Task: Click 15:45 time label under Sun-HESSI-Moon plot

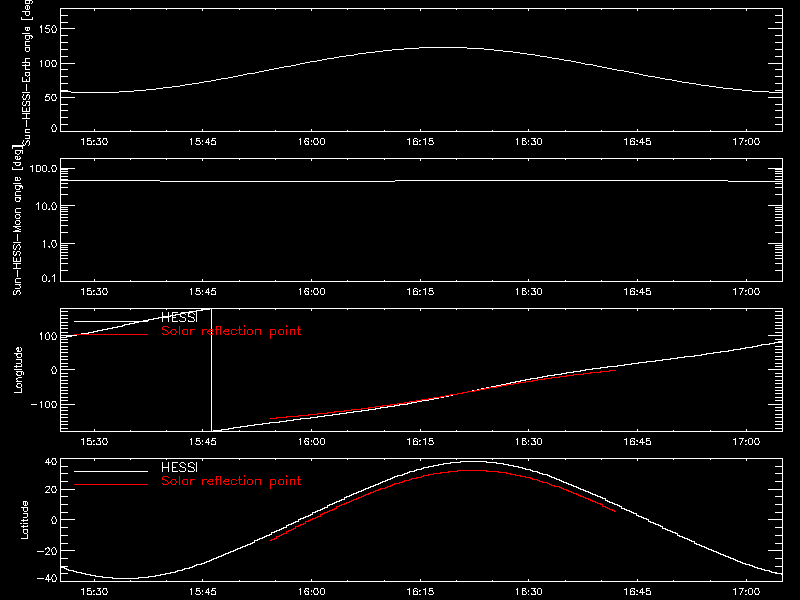Action: [203, 292]
